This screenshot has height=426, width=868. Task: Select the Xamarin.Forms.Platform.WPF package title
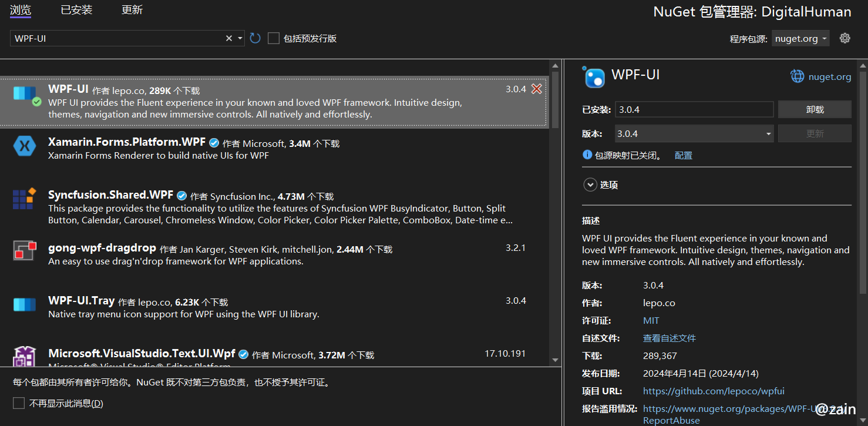pyautogui.click(x=127, y=142)
